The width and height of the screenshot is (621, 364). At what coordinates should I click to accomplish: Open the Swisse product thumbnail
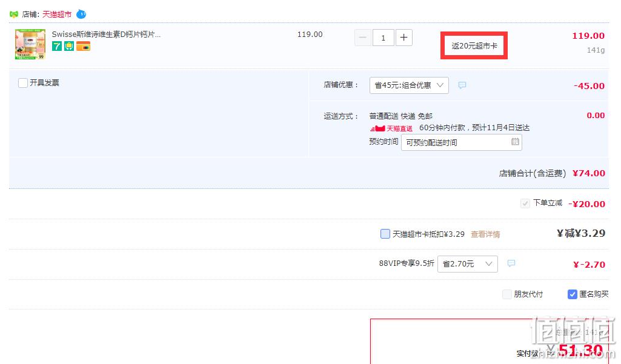pos(30,44)
